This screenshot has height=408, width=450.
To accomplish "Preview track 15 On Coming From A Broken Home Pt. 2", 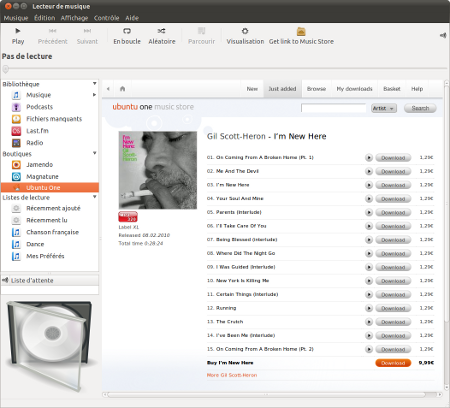I will [369, 349].
